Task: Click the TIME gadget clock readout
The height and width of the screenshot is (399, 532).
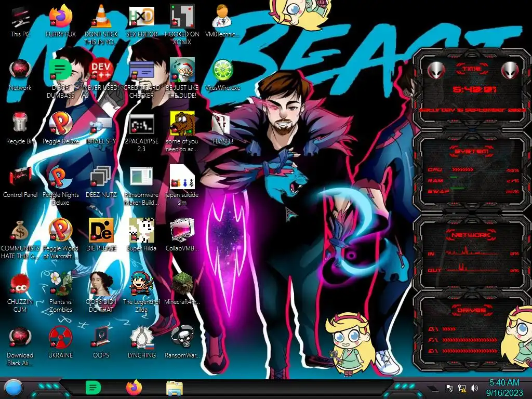Action: point(474,89)
